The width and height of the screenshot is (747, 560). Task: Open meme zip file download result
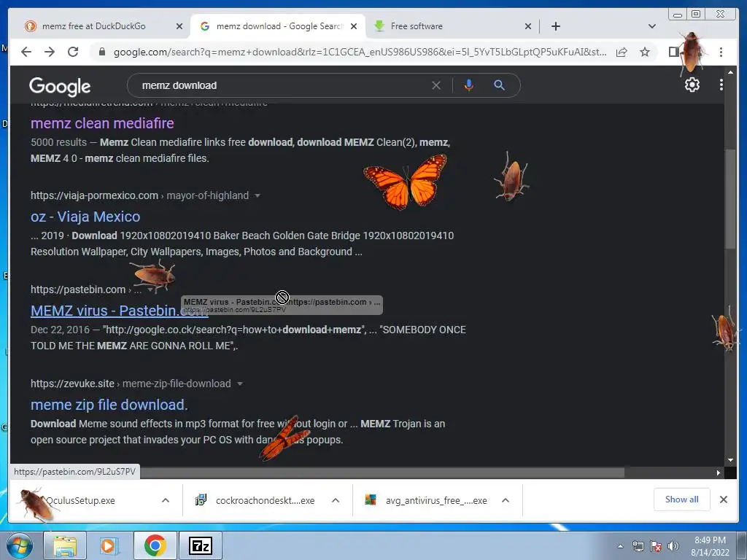pyautogui.click(x=109, y=405)
